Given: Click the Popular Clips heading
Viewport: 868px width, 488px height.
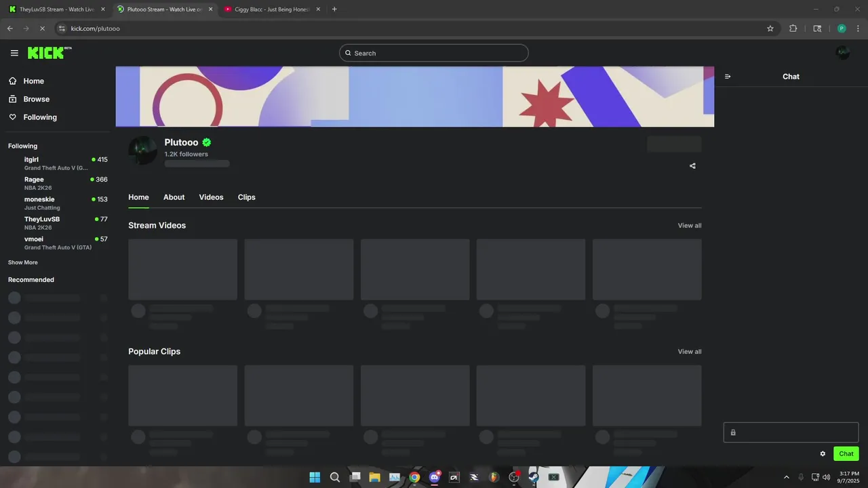Looking at the screenshot, I should click(x=154, y=352).
